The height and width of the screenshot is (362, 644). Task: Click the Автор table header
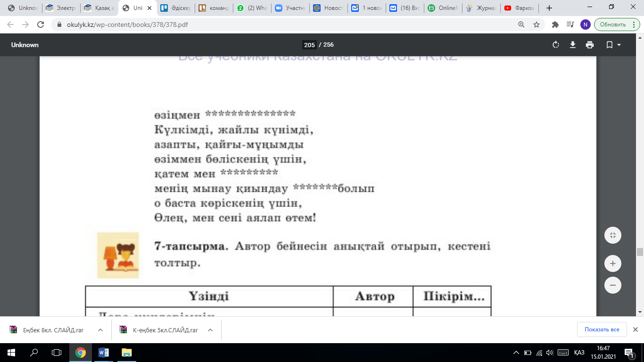(x=373, y=296)
